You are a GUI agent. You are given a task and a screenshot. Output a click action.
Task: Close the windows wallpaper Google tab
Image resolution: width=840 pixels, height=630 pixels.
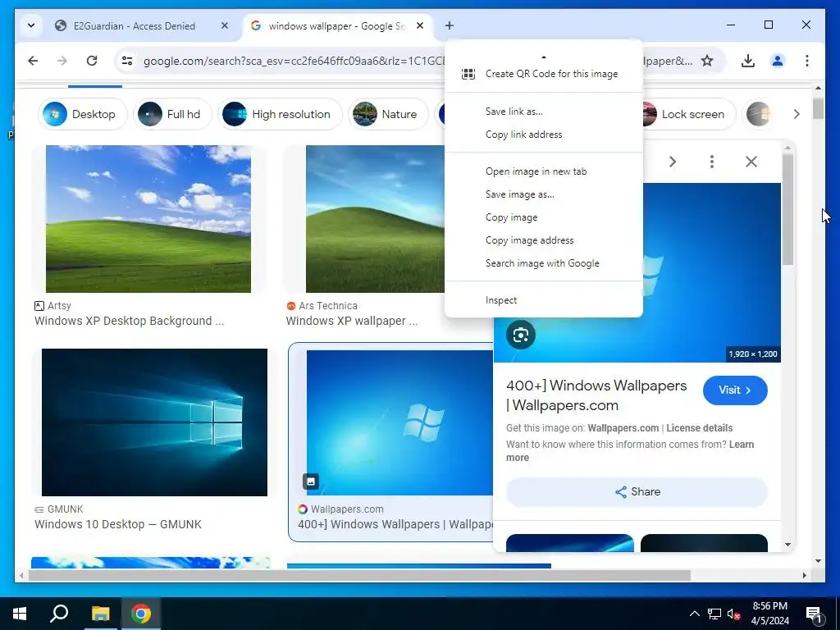coord(420,25)
